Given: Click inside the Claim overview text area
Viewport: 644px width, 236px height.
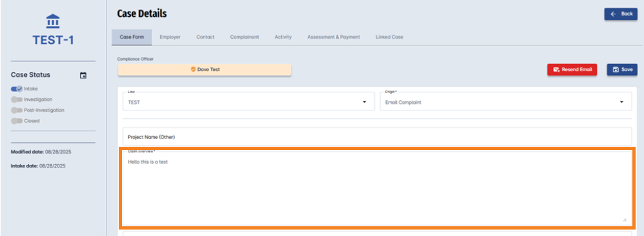Looking at the screenshot, I should coord(377,188).
